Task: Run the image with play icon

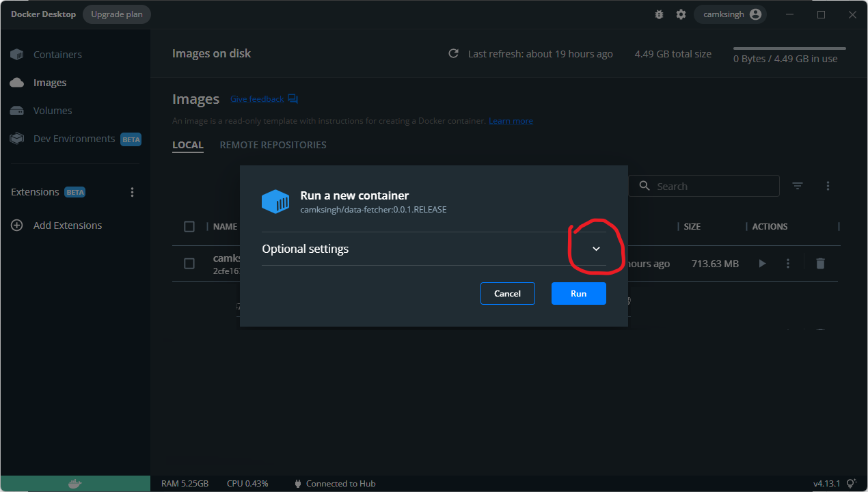Action: 762,264
